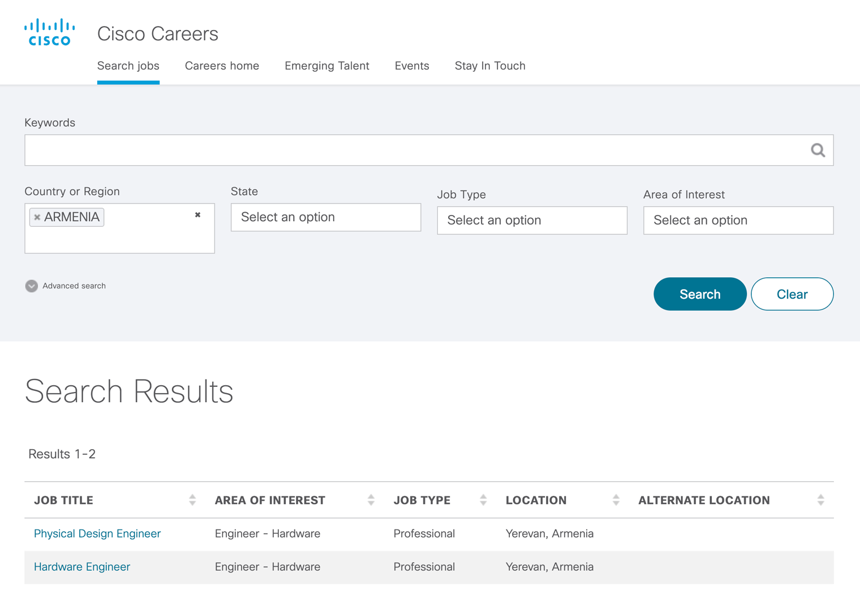The height and width of the screenshot is (616, 860).
Task: Click Engineer - Hardware in Physical Design row
Action: tap(268, 533)
